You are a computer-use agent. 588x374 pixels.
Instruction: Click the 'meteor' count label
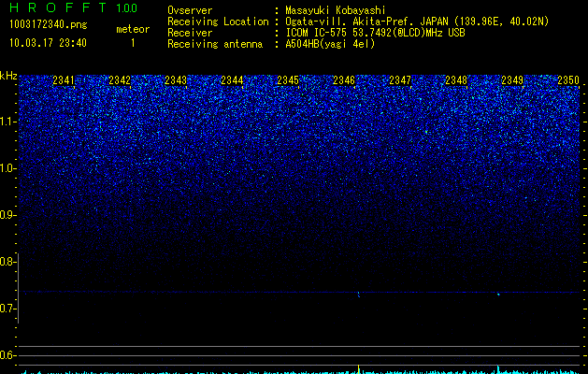[133, 29]
